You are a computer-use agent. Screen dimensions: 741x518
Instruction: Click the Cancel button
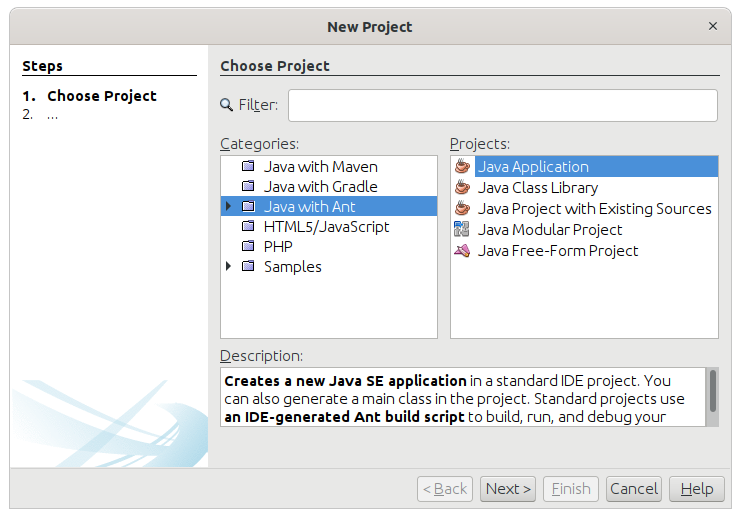634,489
